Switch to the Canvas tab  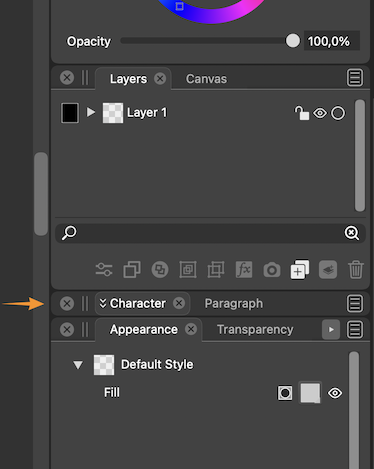point(206,79)
